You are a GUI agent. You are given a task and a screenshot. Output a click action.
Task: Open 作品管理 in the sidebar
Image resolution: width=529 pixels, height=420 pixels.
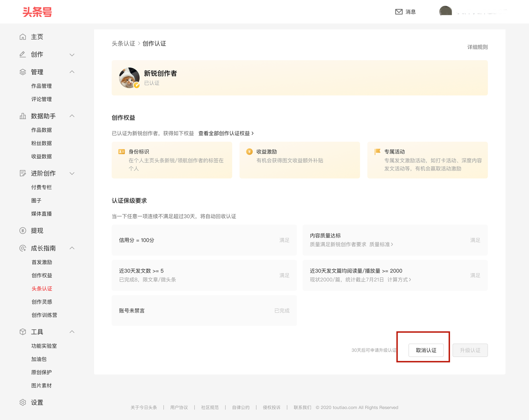pos(41,86)
